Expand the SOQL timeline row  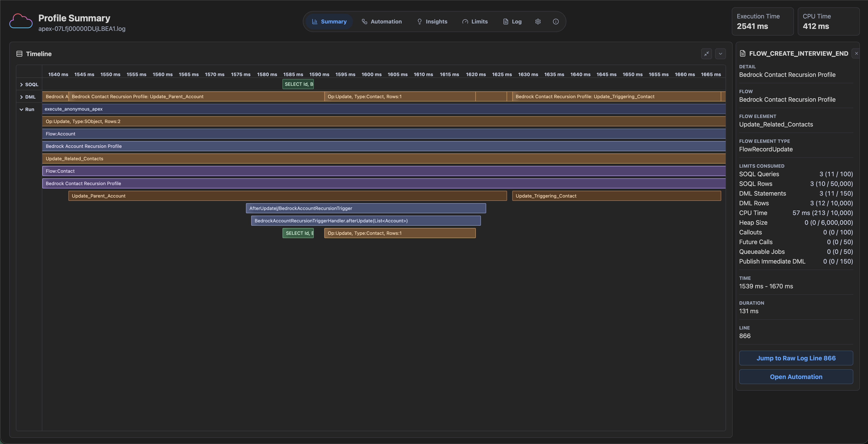[x=22, y=85]
